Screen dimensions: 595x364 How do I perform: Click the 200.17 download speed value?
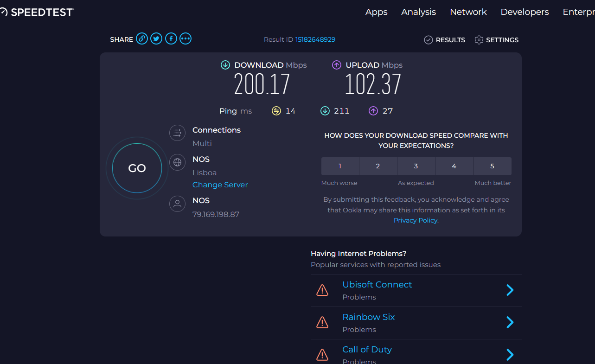262,84
